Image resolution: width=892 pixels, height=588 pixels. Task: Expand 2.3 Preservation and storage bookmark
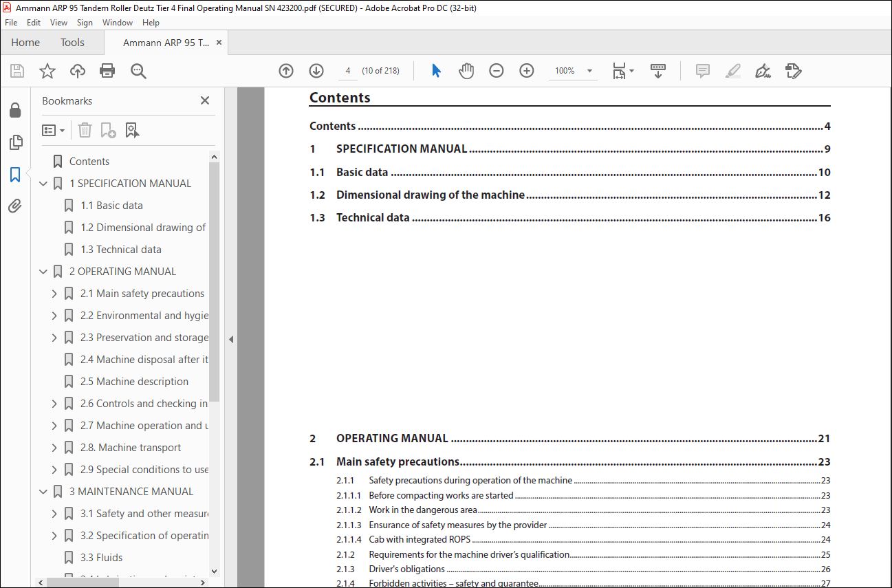pos(54,338)
